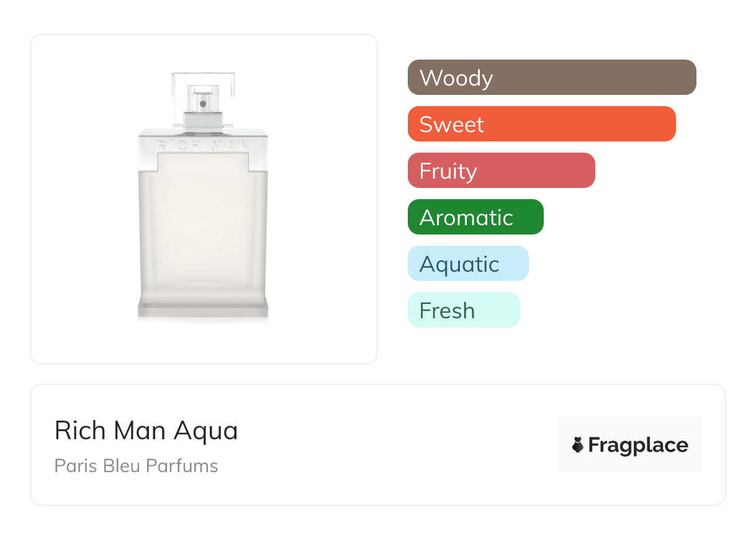
Task: Click the clear glass base of the bottle
Action: click(203, 309)
